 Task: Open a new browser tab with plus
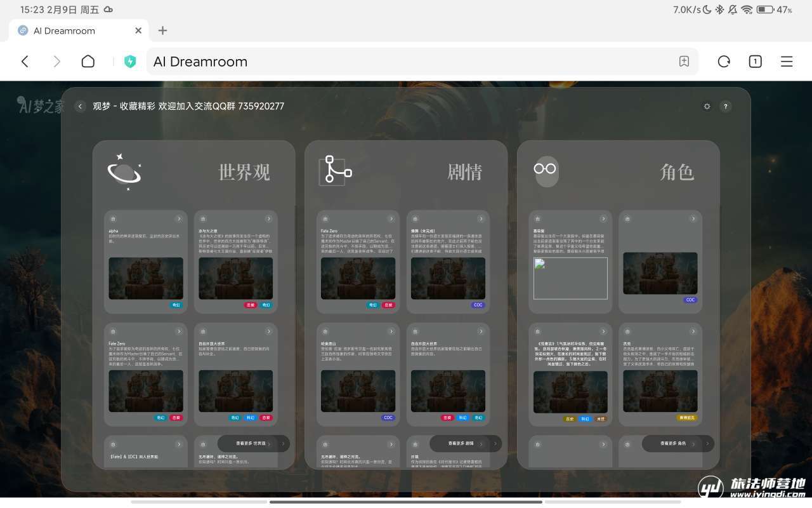(x=162, y=30)
